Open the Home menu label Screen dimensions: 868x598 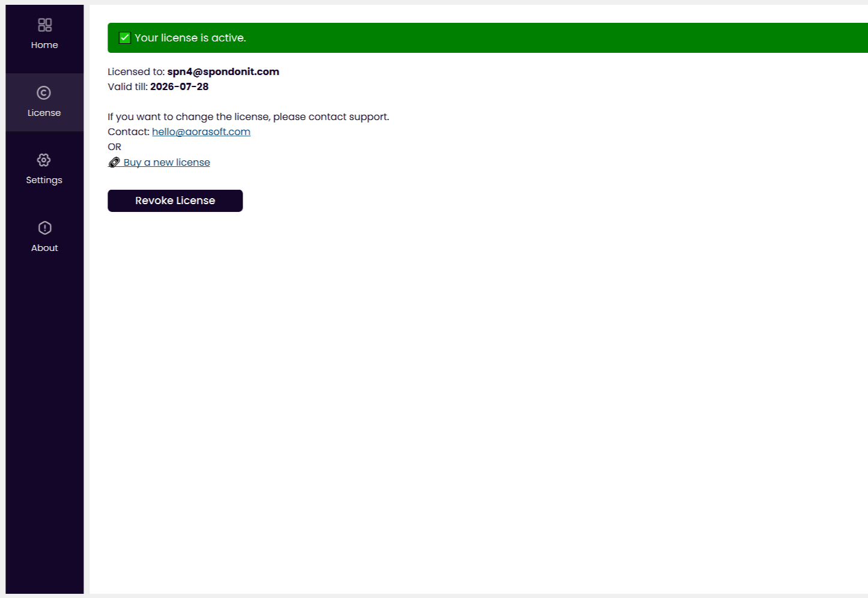(x=44, y=45)
